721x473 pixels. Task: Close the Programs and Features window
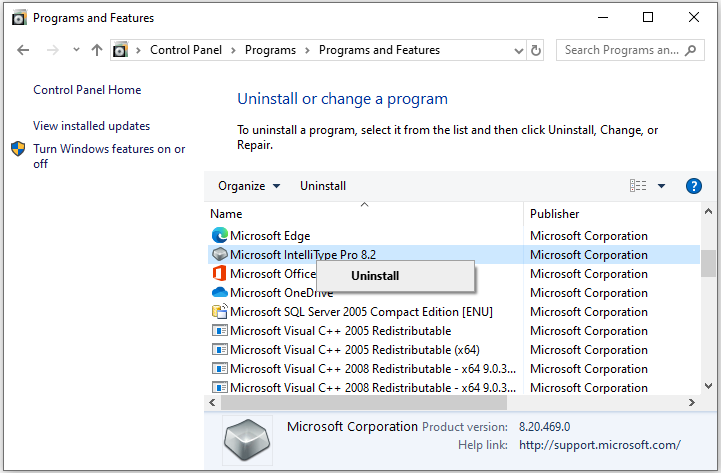[694, 17]
